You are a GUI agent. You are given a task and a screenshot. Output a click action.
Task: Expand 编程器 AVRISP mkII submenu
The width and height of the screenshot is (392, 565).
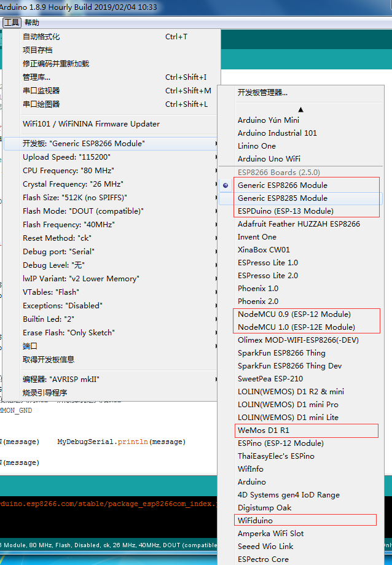pos(111,380)
